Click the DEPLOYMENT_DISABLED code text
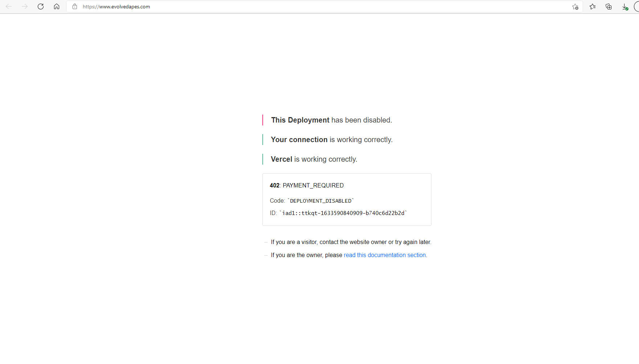This screenshot has height=364, width=639. click(320, 201)
